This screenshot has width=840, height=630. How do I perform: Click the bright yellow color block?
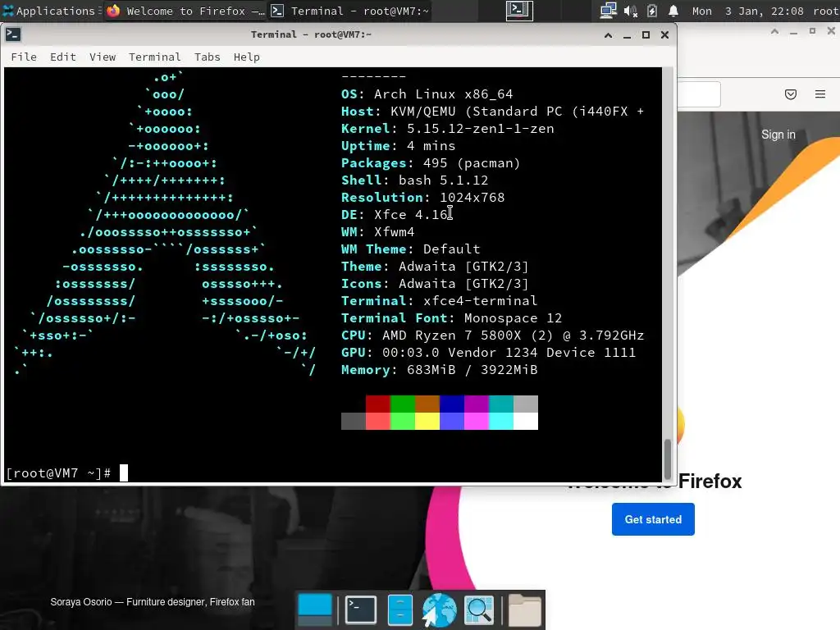427,421
